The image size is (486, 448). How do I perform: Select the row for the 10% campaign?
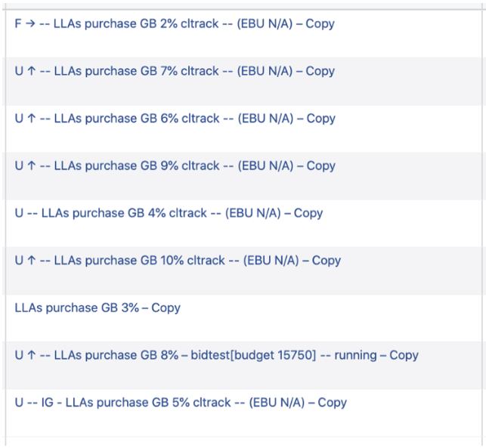pos(178,261)
